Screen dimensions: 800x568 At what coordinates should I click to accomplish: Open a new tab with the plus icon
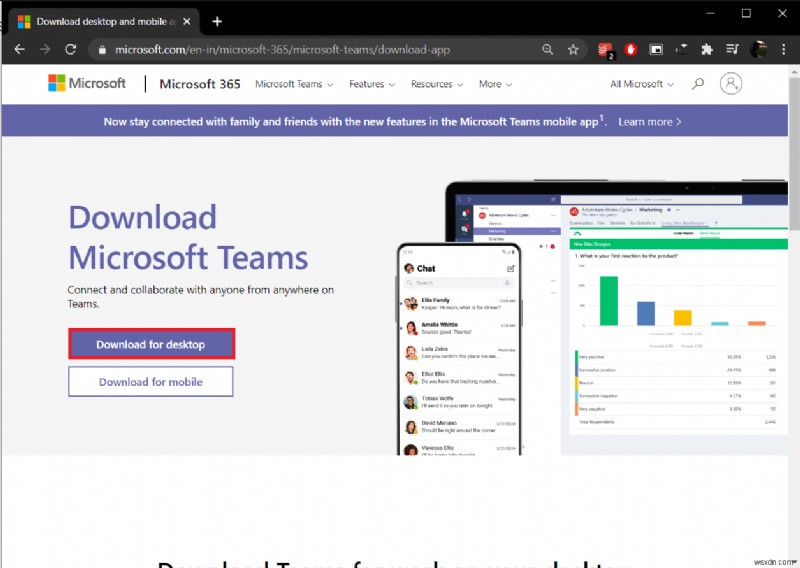pyautogui.click(x=217, y=21)
